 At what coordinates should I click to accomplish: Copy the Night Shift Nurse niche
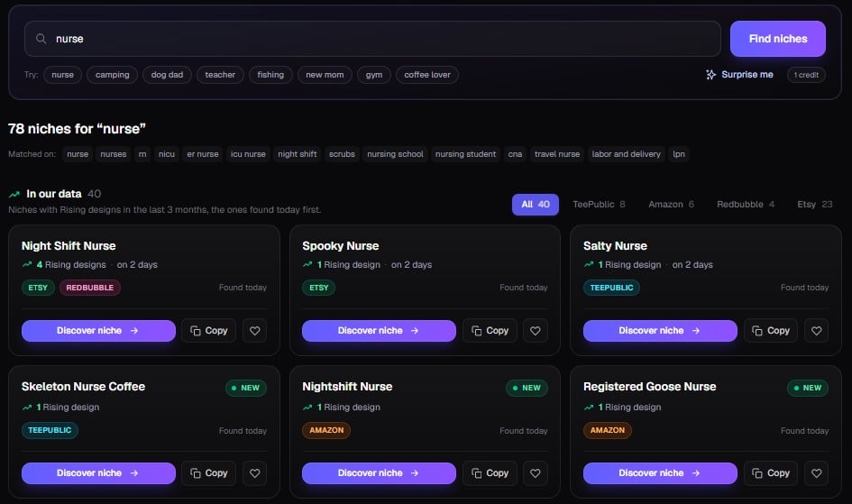pos(208,330)
